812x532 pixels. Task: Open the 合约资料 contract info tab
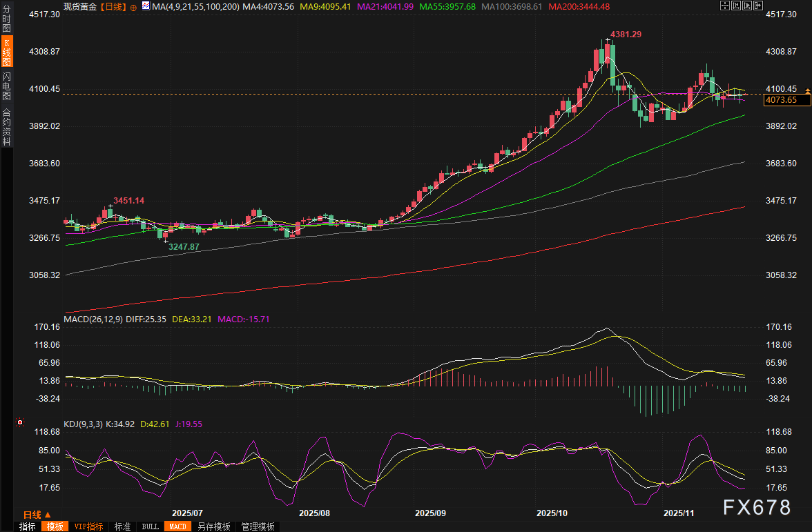point(6,126)
